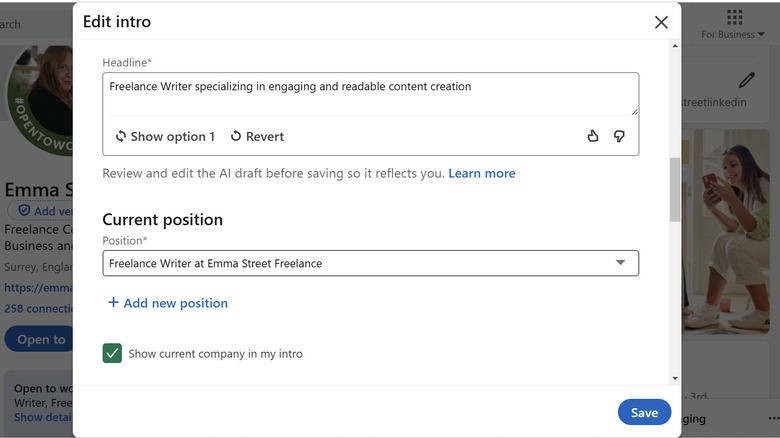Click the dialog scrollbar down arrow
Image resolution: width=780 pixels, height=438 pixels.
[675, 379]
